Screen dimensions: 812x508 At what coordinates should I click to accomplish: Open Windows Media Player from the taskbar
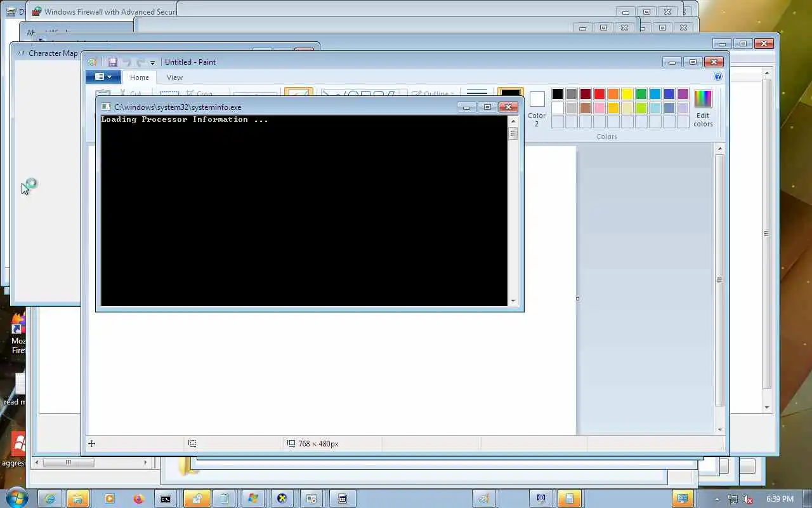(109, 498)
